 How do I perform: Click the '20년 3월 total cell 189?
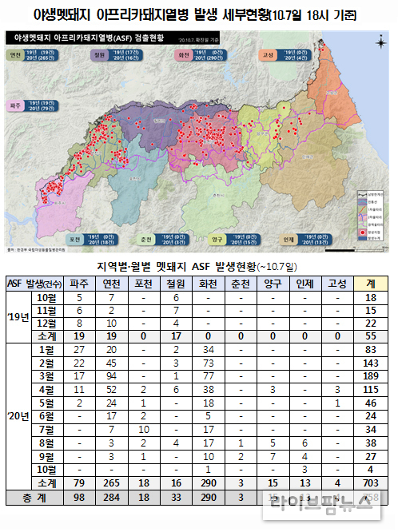point(371,376)
